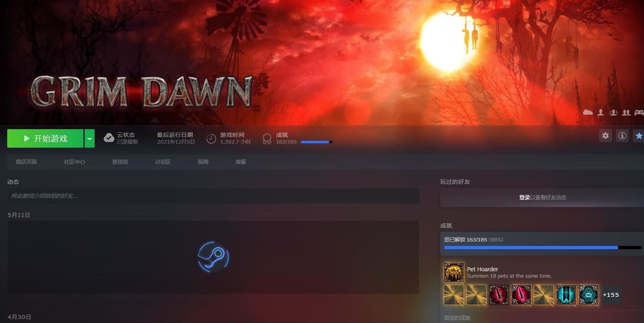
Task: Show the +155 more achievements
Action: (x=611, y=295)
